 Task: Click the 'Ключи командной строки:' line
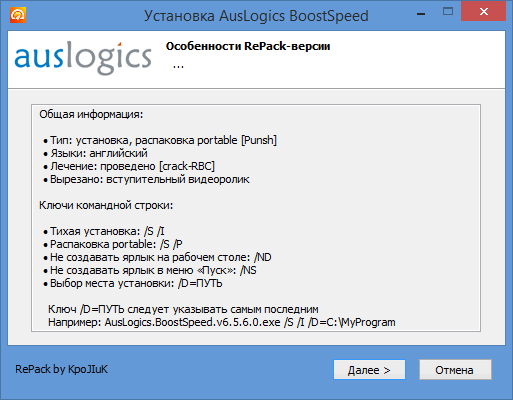[x=106, y=205]
